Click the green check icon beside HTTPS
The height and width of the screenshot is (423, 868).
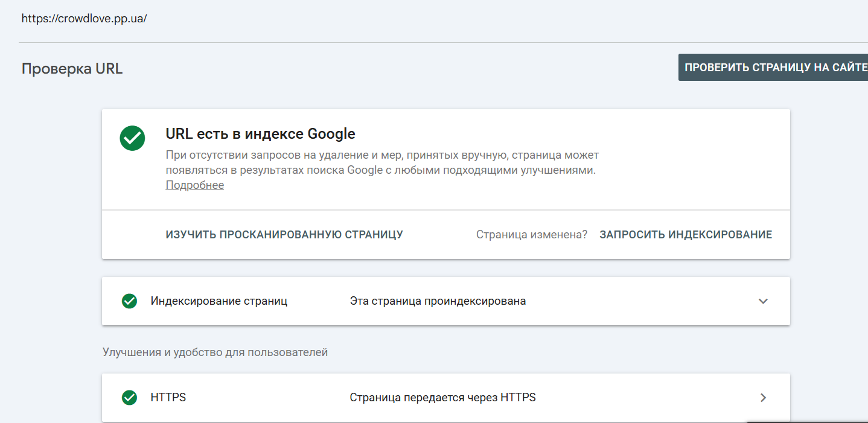click(129, 398)
